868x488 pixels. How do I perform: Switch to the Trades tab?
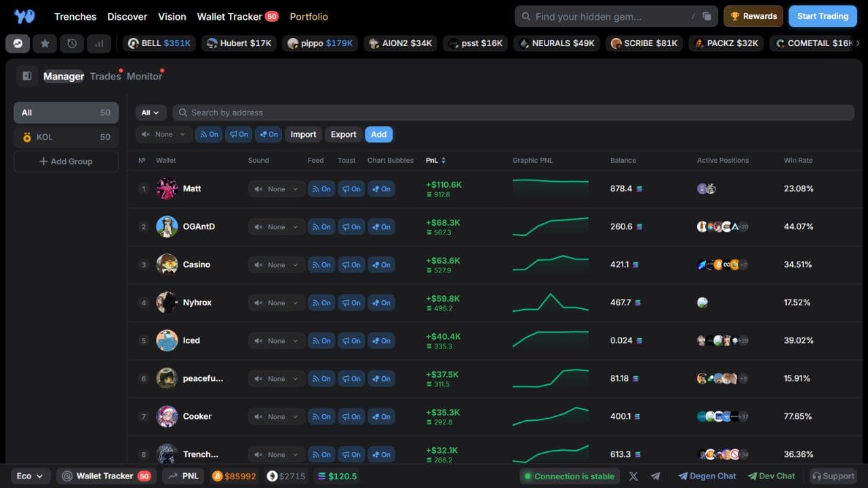(x=105, y=76)
